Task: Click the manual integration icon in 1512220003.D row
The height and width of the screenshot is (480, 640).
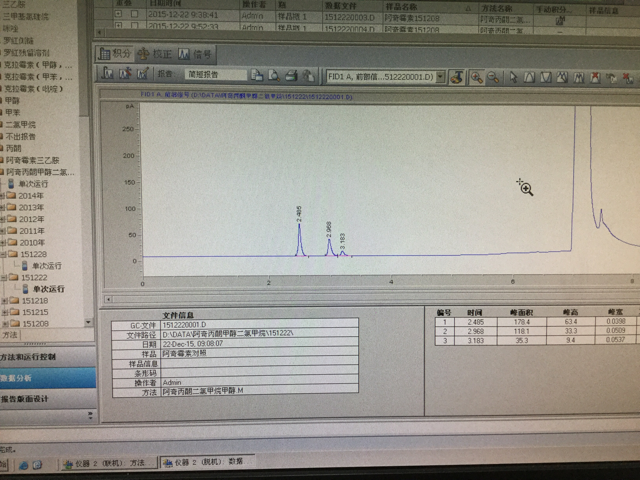Action: 560,19
